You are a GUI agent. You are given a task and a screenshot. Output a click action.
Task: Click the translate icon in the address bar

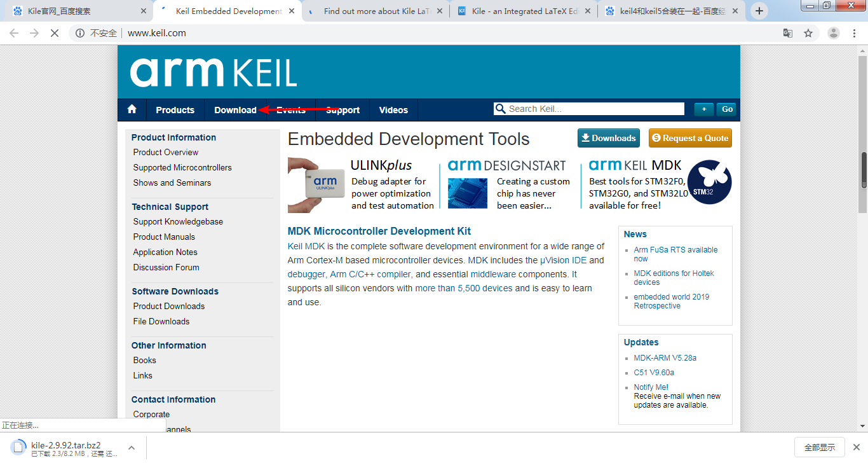(788, 32)
